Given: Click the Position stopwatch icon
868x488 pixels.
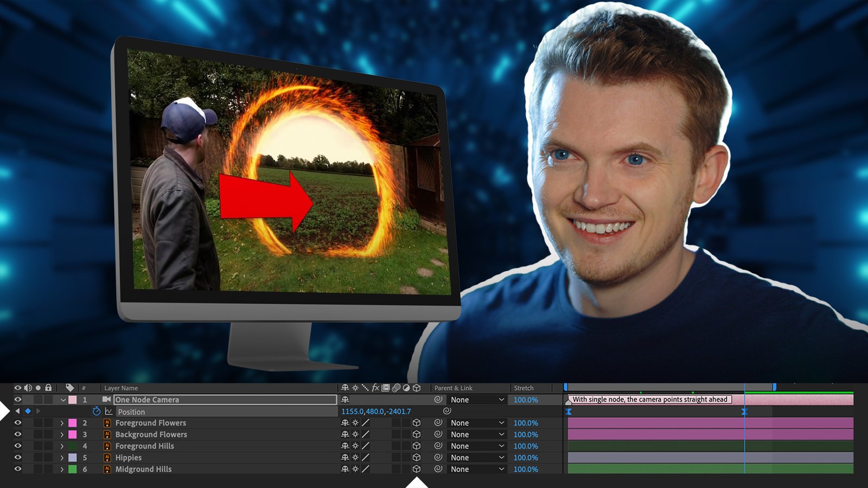Looking at the screenshot, I should [x=97, y=412].
